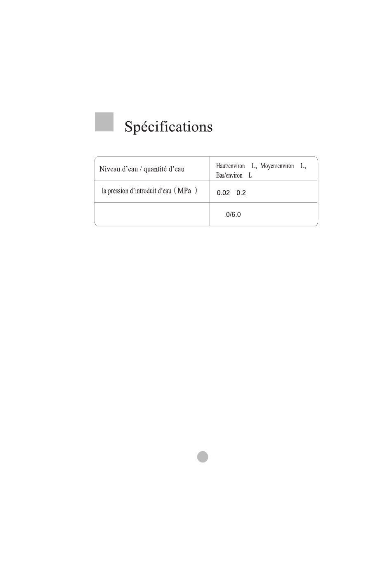The height and width of the screenshot is (561, 392).
Task: Select the Spécifications heading text
Action: click(x=169, y=127)
